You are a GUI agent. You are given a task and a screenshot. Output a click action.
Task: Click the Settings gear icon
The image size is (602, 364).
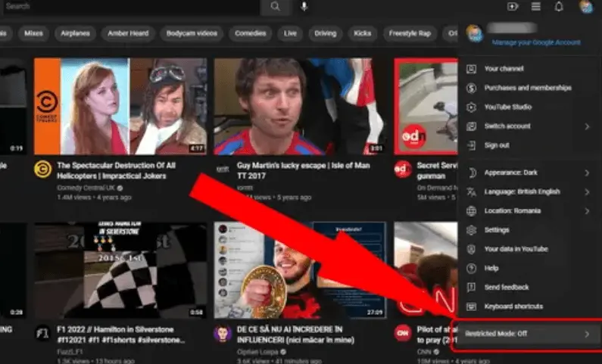coord(472,230)
